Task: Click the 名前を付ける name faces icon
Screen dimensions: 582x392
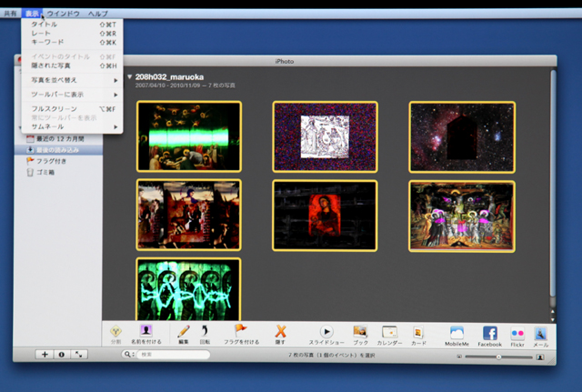Action: (x=145, y=330)
